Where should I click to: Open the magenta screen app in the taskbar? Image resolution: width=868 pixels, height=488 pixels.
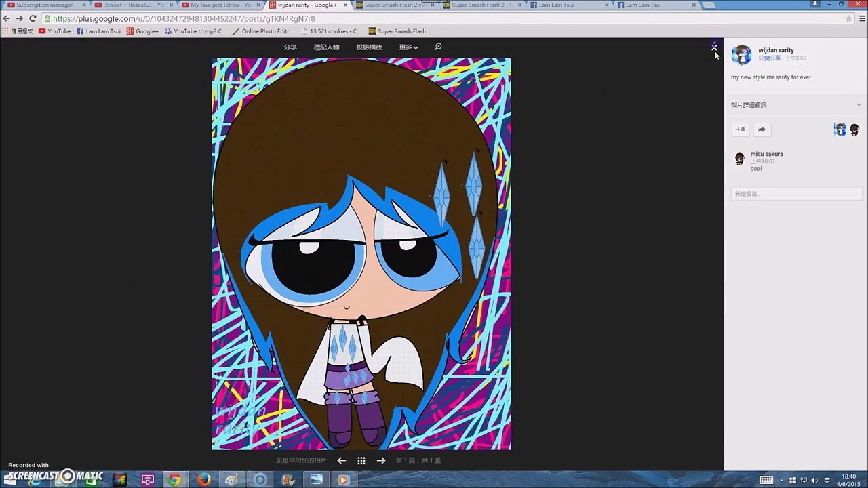click(x=147, y=480)
